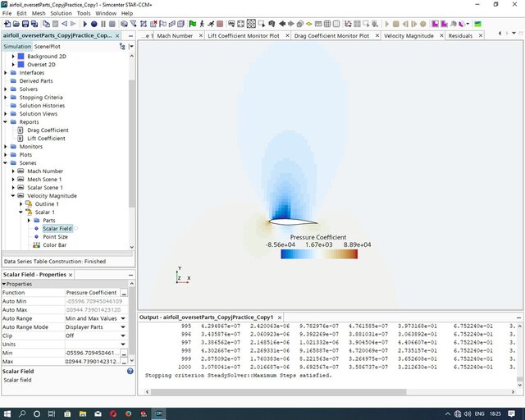Viewport: 525px width, 420px height.
Task: Click the Initialize Solution green flag icon
Action: click(193, 24)
